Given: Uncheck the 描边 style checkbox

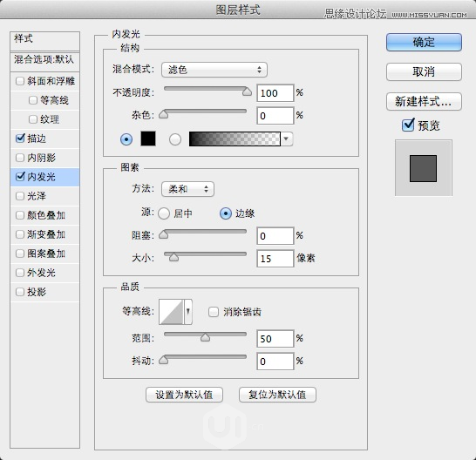Looking at the screenshot, I should click(x=20, y=139).
